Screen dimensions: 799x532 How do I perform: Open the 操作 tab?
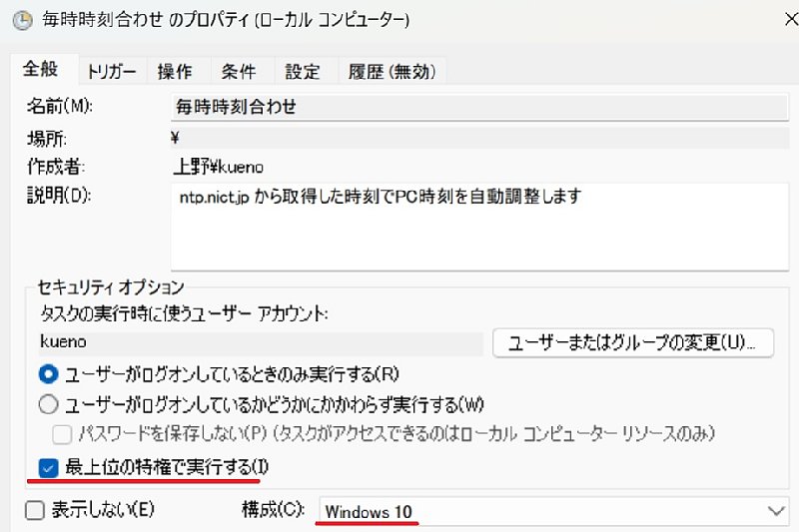pyautogui.click(x=176, y=71)
